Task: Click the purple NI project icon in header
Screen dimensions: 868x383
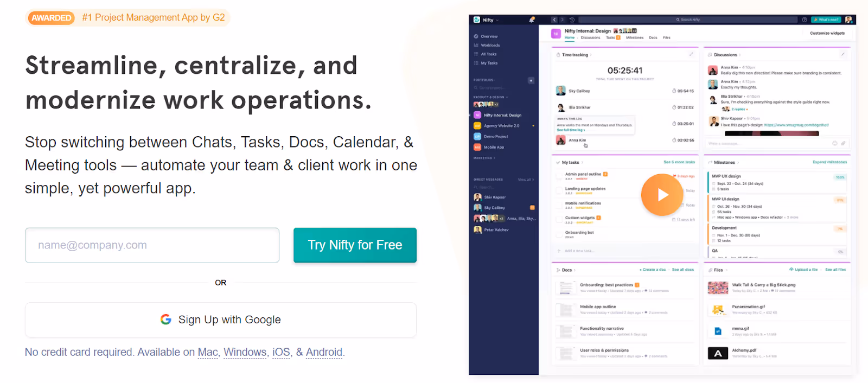Action: pos(556,34)
